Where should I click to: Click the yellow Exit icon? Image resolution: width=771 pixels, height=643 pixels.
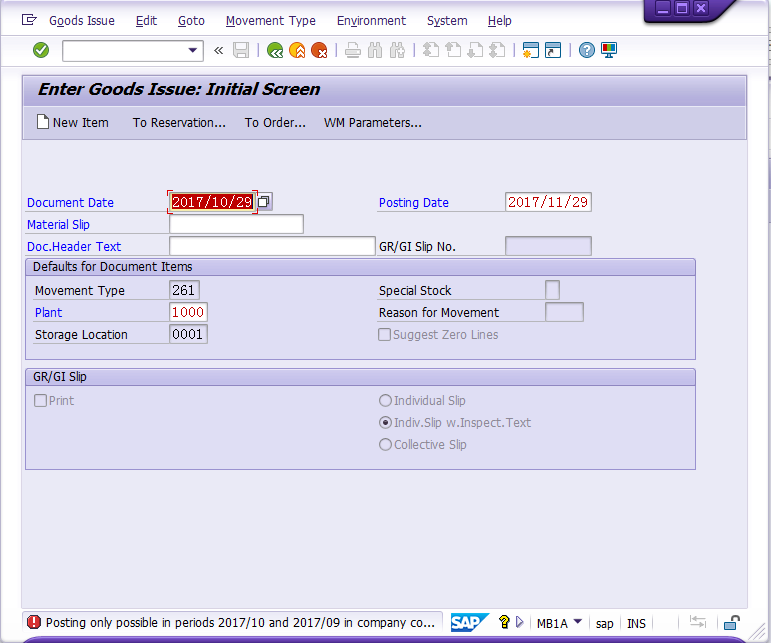click(297, 50)
